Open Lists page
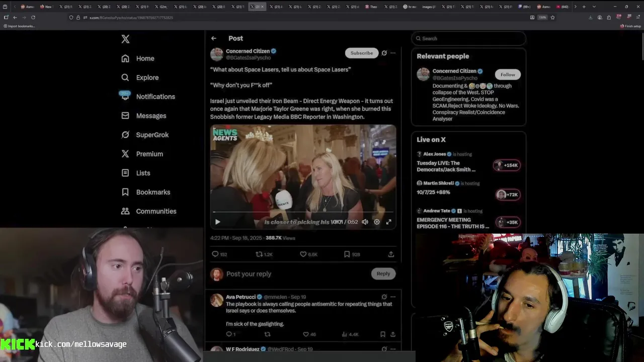Viewport: 644px width, 362px height. (x=143, y=173)
